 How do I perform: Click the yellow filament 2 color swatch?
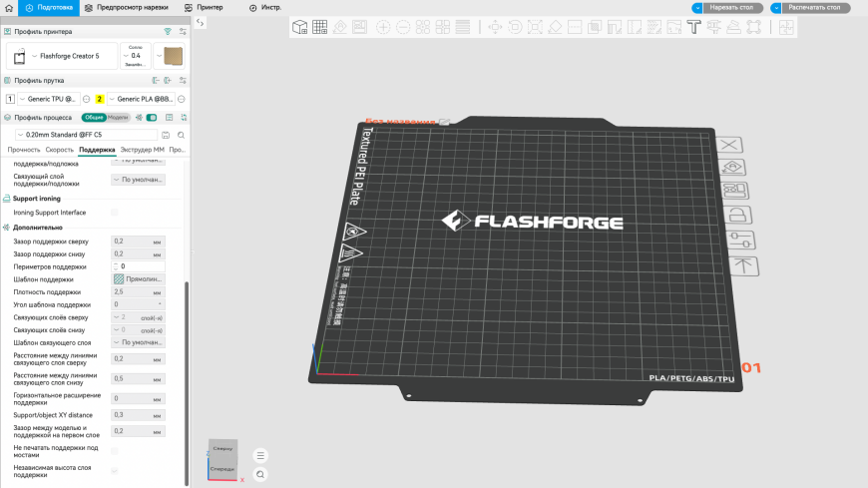(100, 99)
